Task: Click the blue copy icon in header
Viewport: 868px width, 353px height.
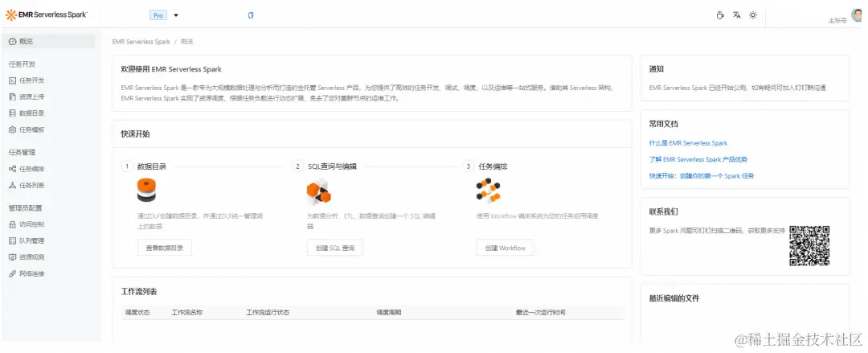Action: (x=251, y=15)
